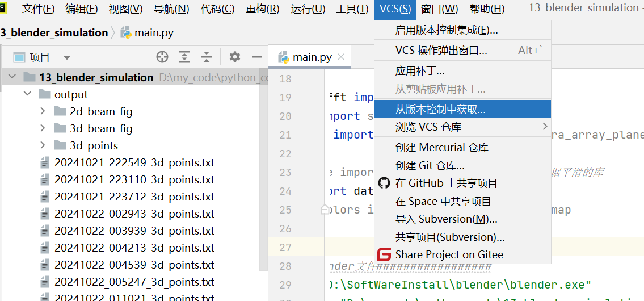Open the 帮助(H) menu
Screen dimensions: 644x301
pos(487,9)
